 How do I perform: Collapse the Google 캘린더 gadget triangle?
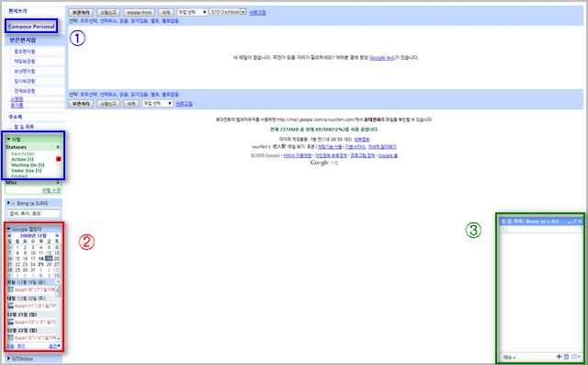tap(8, 229)
